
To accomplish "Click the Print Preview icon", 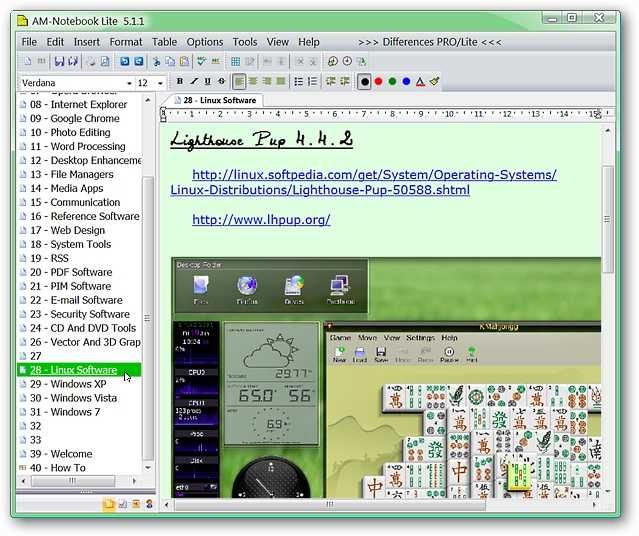I will coord(105,62).
